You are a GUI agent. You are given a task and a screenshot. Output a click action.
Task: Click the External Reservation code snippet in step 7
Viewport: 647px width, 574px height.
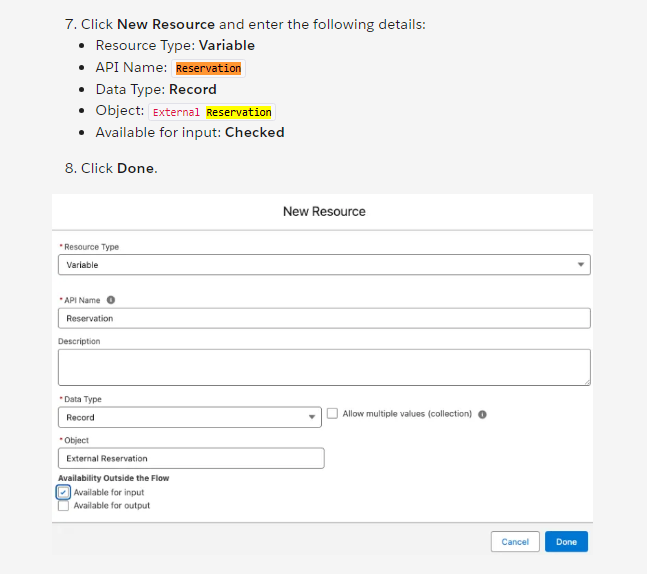pos(212,112)
